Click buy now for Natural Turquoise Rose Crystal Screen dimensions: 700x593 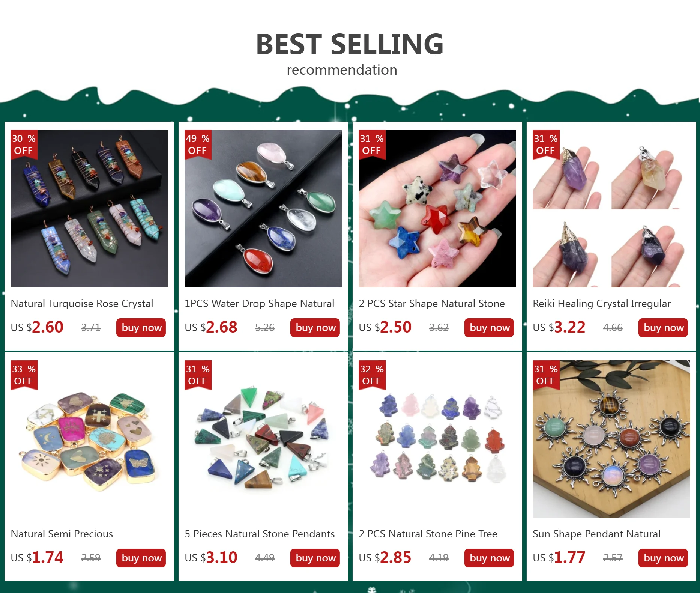pyautogui.click(x=141, y=328)
